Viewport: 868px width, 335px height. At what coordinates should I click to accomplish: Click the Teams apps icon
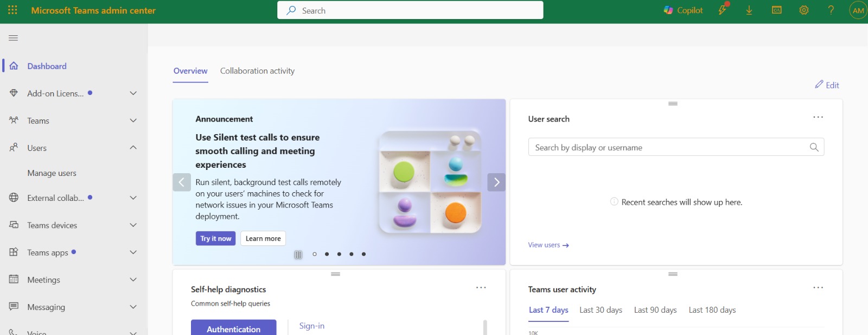14,252
